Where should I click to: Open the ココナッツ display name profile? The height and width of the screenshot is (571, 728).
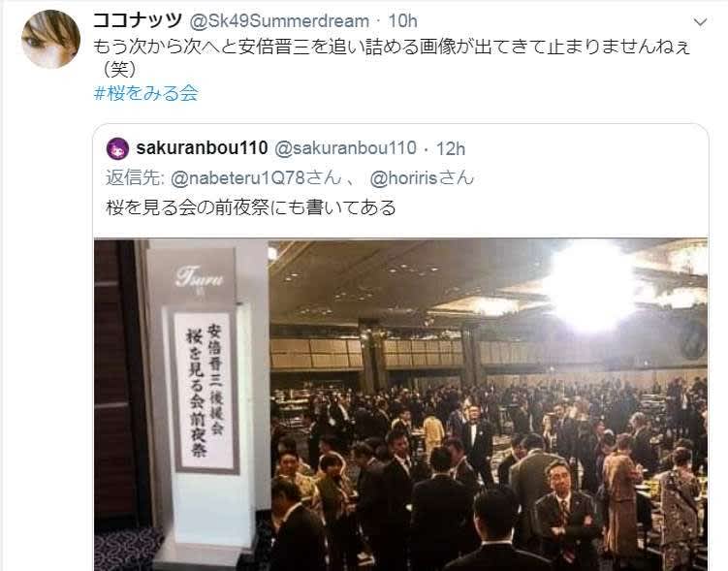[138, 21]
